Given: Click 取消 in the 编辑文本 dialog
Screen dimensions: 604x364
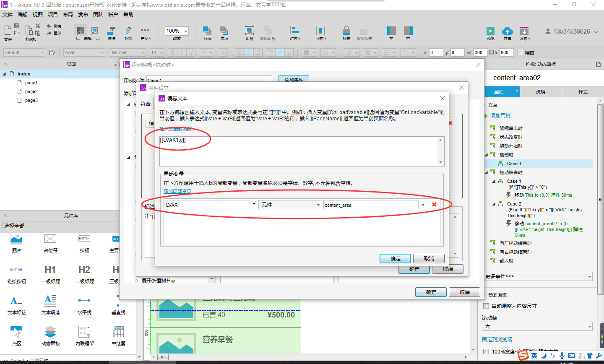Looking at the screenshot, I should pos(429,259).
